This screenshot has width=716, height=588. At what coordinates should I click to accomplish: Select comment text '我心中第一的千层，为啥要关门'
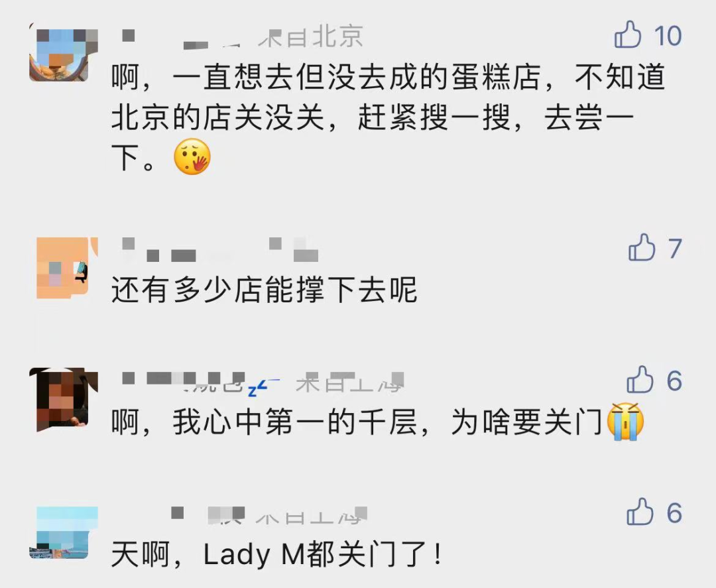pyautogui.click(x=357, y=422)
